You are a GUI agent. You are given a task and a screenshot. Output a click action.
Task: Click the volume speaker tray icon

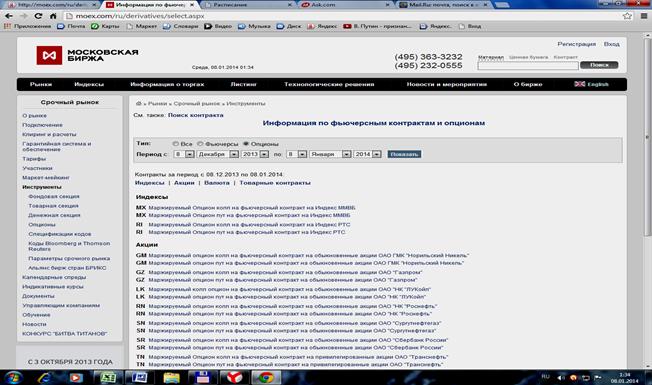pos(561,378)
